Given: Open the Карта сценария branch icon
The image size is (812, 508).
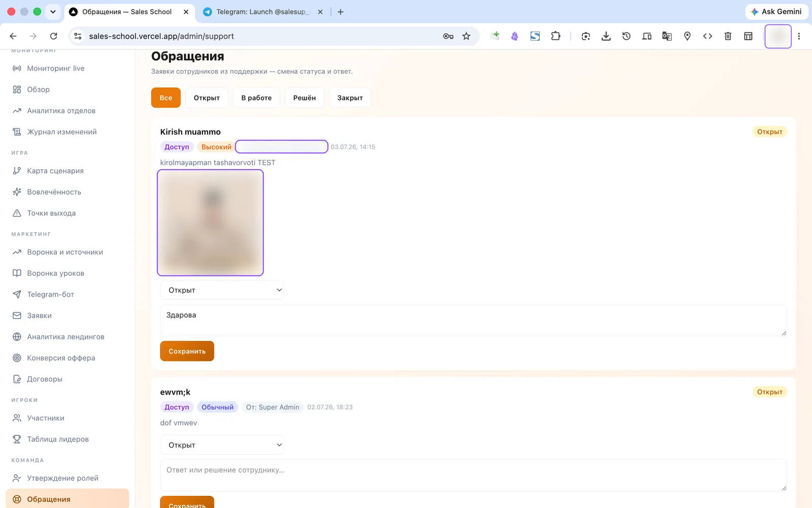Looking at the screenshot, I should (17, 171).
